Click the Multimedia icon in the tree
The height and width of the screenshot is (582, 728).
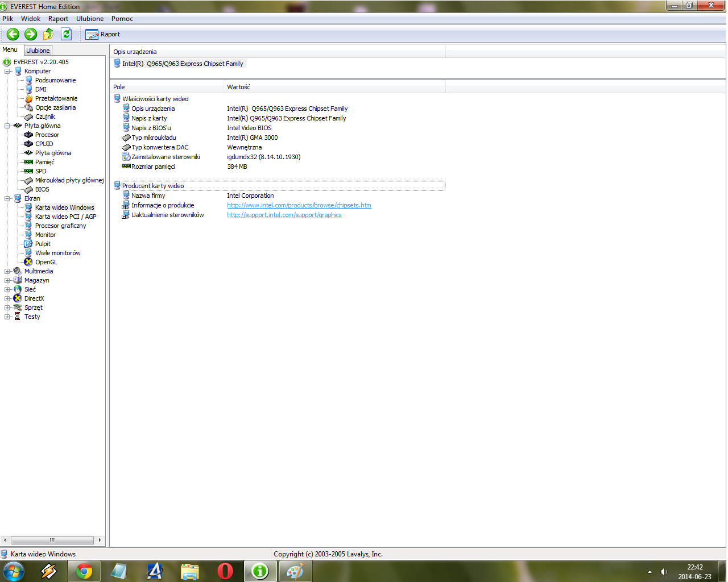(18, 271)
